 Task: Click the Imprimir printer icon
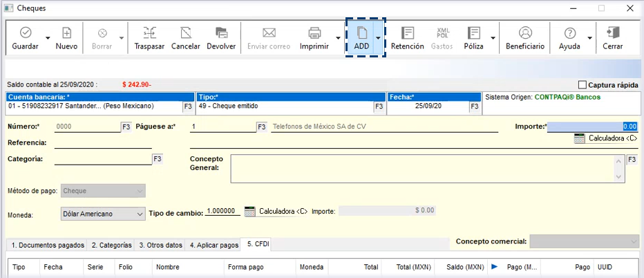(314, 33)
